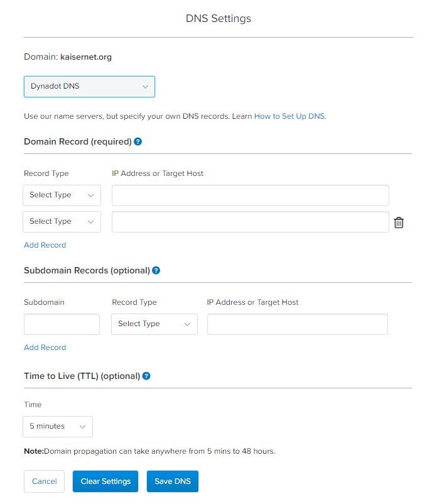Screen dimensions: 437x504
Task: Open the 5 minutes TTL dropdown
Action: (58, 427)
